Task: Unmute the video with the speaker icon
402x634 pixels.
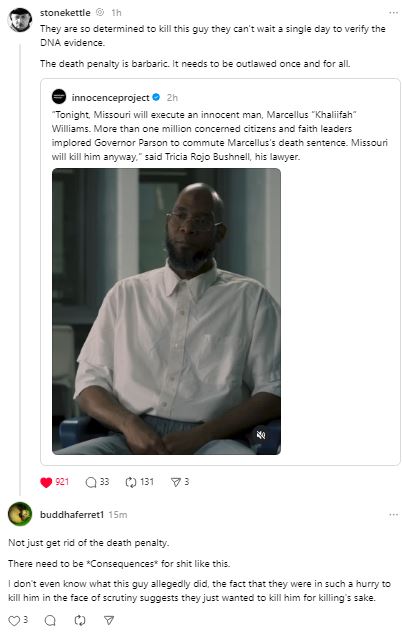Action: (x=261, y=435)
